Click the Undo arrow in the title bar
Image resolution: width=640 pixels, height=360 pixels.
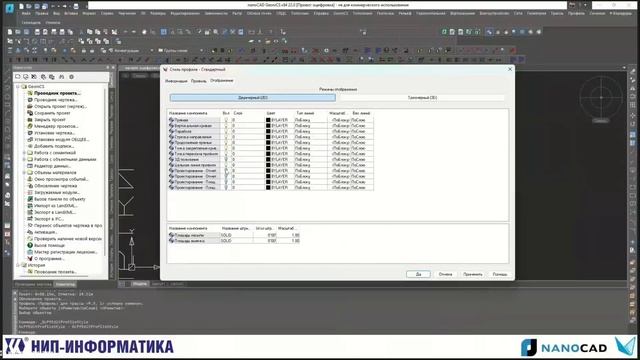[53, 6]
